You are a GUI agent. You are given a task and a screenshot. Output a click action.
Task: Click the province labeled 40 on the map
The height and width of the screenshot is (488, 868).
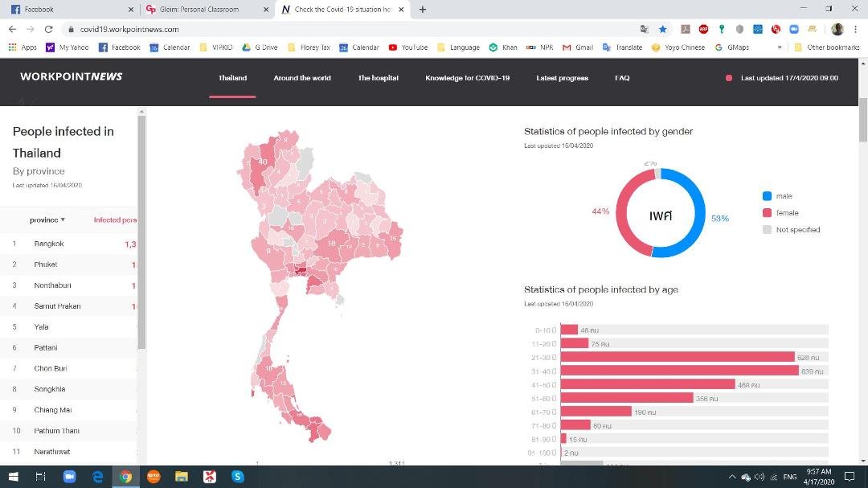pyautogui.click(x=261, y=163)
